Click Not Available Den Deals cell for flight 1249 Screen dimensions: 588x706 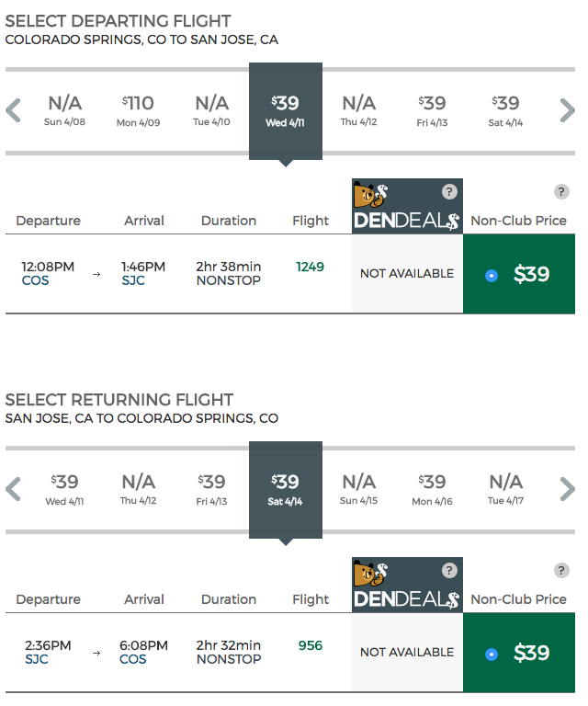(407, 274)
